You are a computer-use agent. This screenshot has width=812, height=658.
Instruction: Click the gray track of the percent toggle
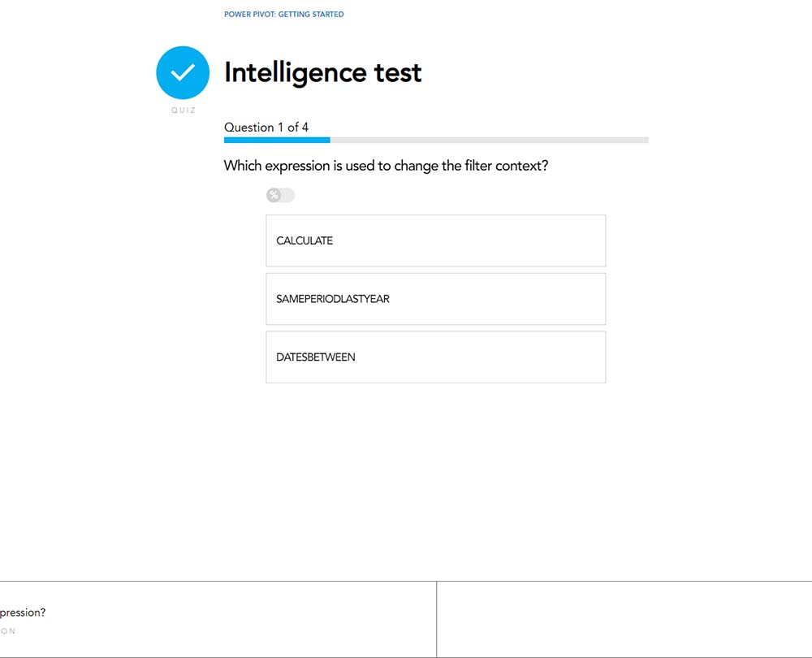[x=288, y=195]
